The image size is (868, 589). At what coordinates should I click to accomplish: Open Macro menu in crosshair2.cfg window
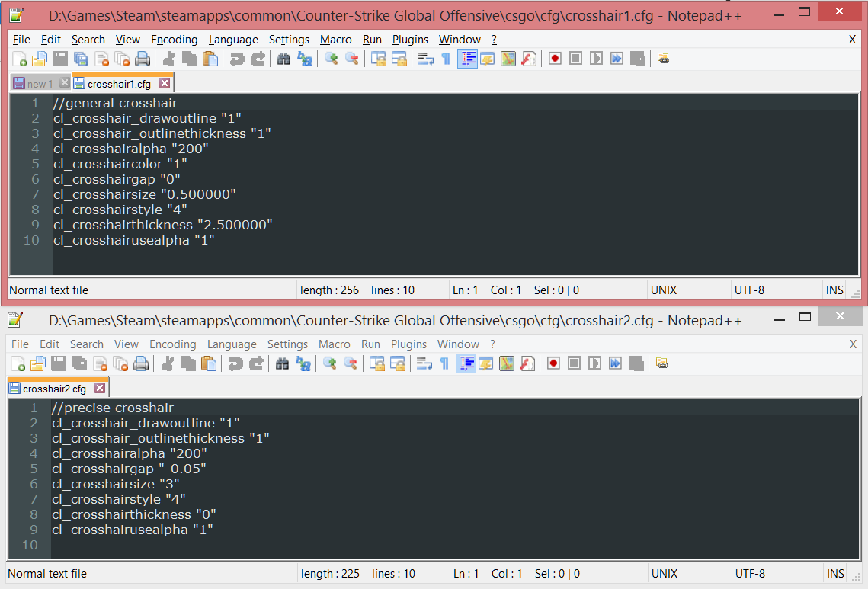[x=335, y=344]
